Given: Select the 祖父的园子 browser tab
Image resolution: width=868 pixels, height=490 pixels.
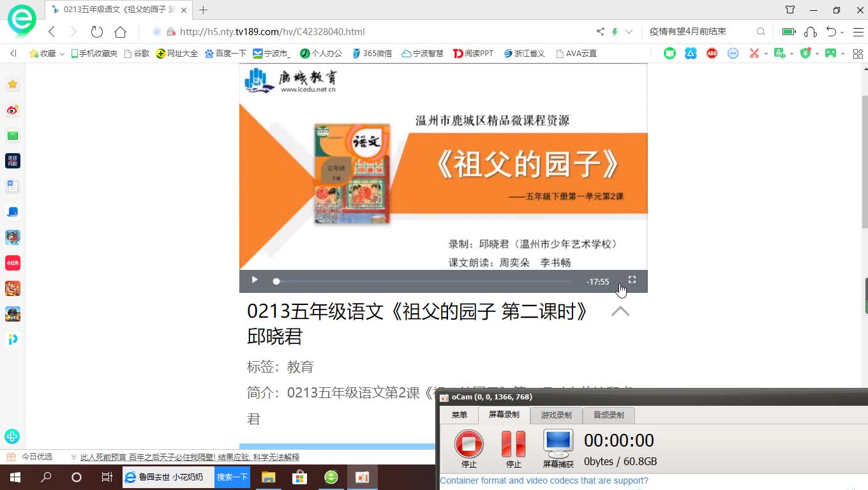Looking at the screenshot, I should point(120,10).
